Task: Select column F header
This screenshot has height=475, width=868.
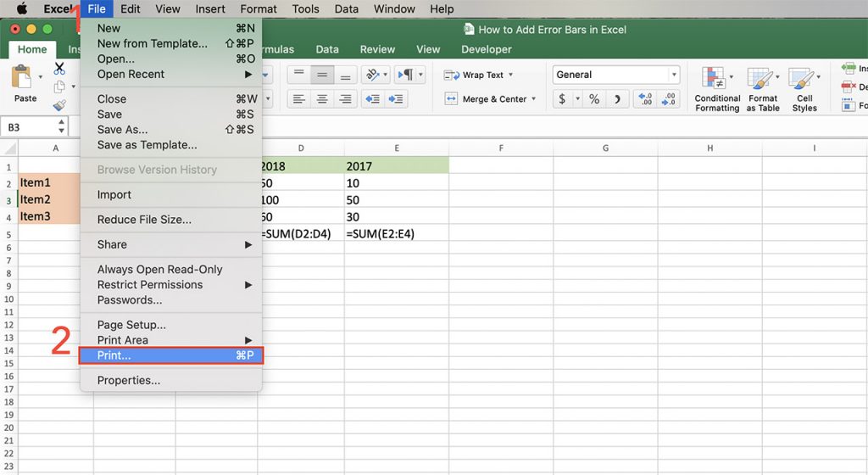Action: coord(501,148)
